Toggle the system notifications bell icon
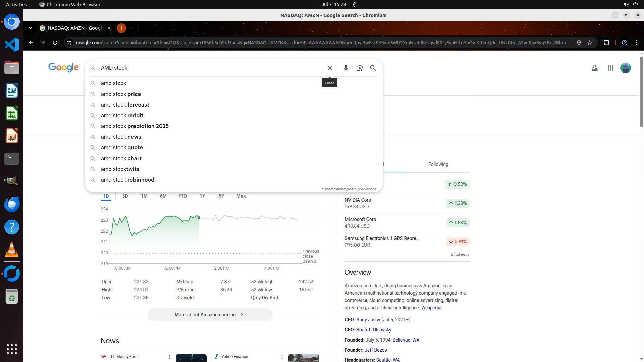 point(355,5)
